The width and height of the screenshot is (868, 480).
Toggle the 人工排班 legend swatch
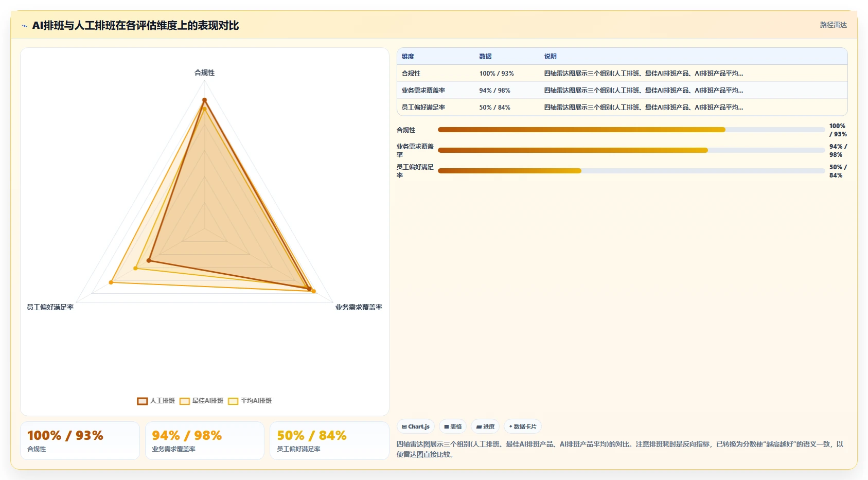143,401
